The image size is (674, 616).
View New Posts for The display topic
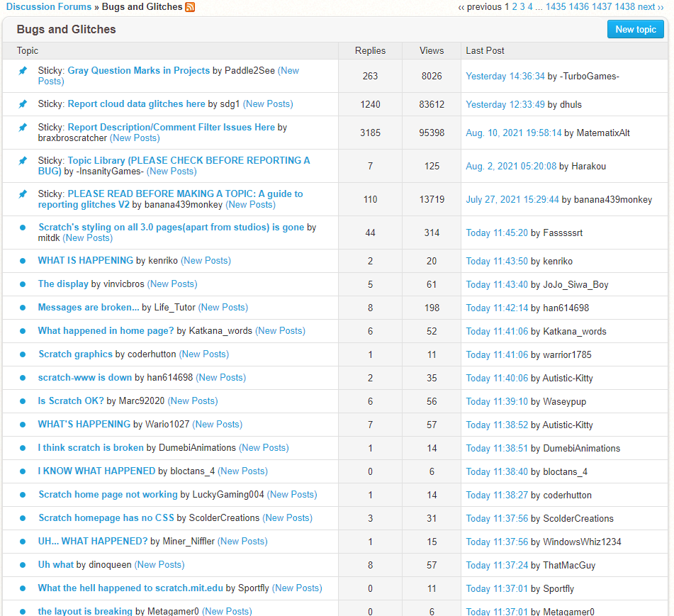pyautogui.click(x=172, y=284)
